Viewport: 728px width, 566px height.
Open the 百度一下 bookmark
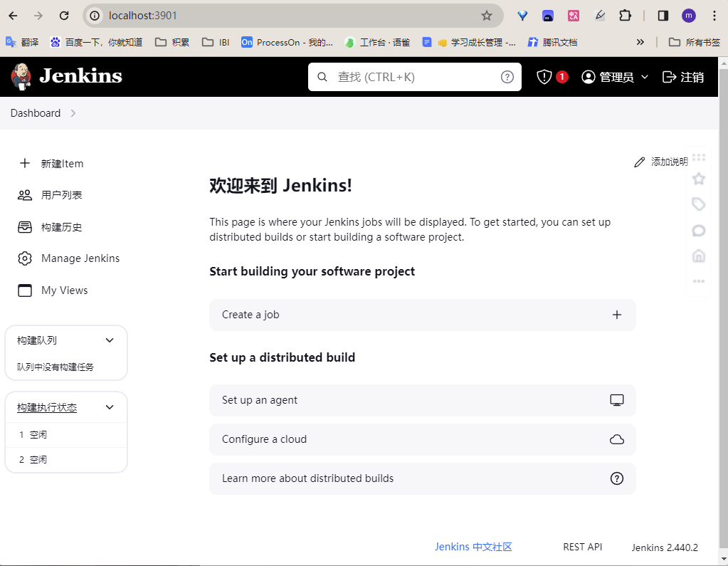96,42
